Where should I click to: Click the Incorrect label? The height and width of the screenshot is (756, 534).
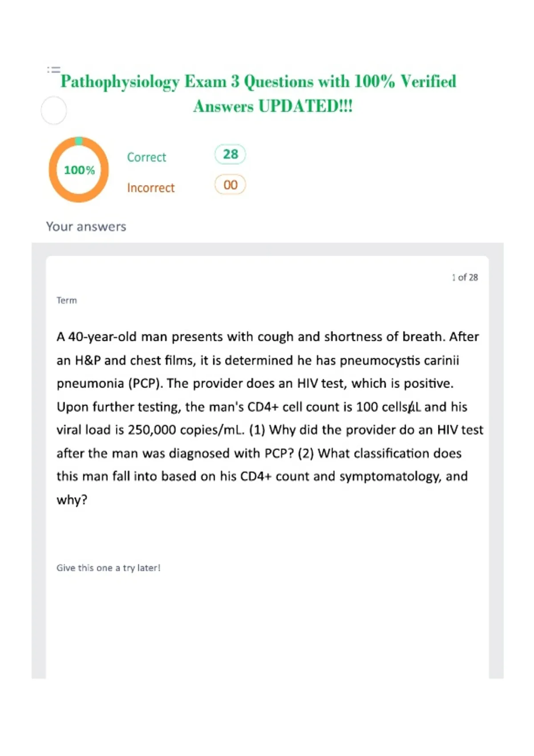tap(151, 188)
